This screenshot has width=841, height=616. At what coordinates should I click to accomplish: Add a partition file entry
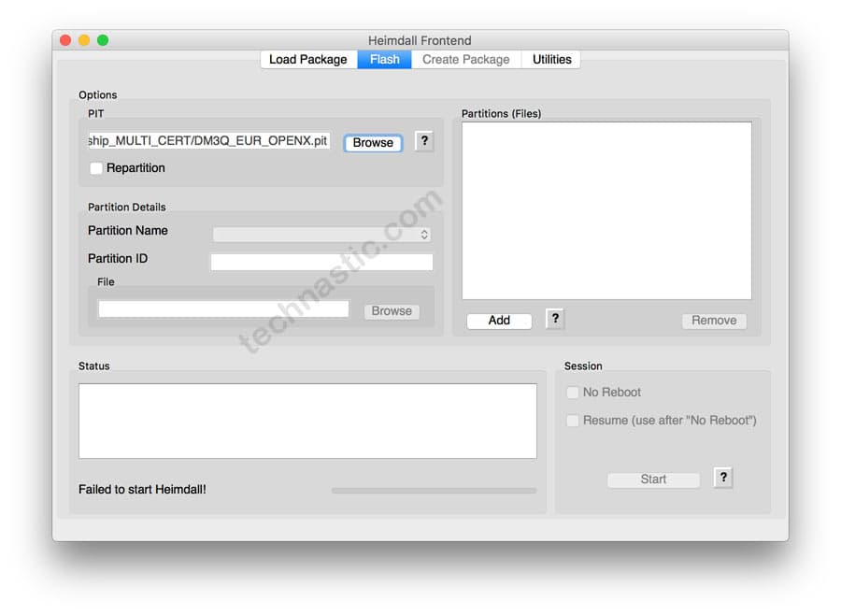[x=499, y=321]
